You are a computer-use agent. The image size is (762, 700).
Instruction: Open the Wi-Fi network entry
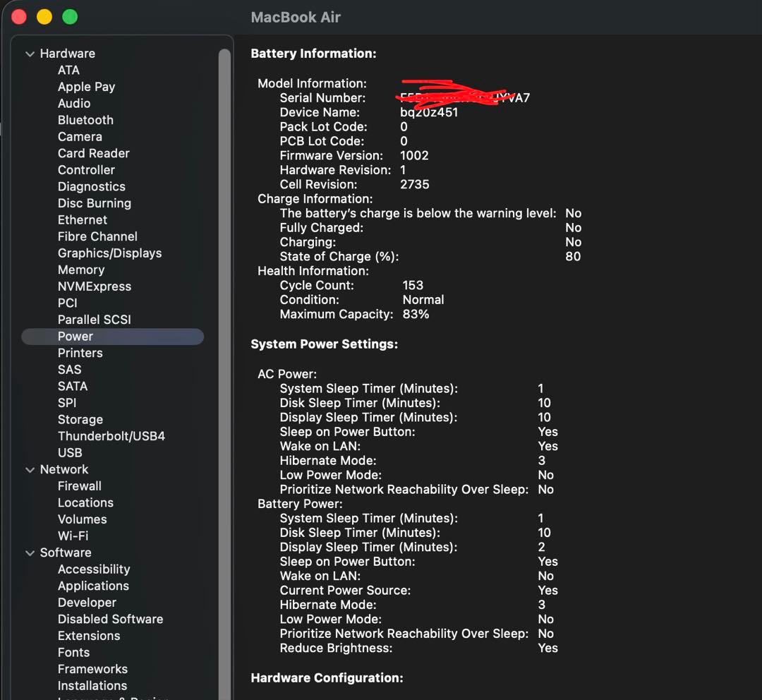click(73, 536)
